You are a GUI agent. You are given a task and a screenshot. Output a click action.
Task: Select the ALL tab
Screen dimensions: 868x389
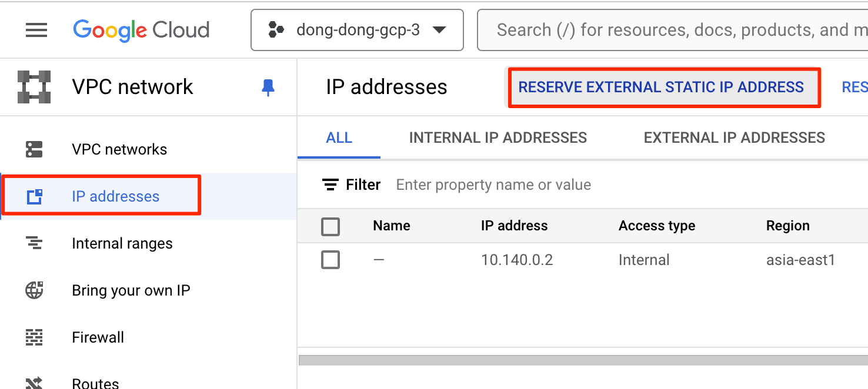tap(339, 138)
